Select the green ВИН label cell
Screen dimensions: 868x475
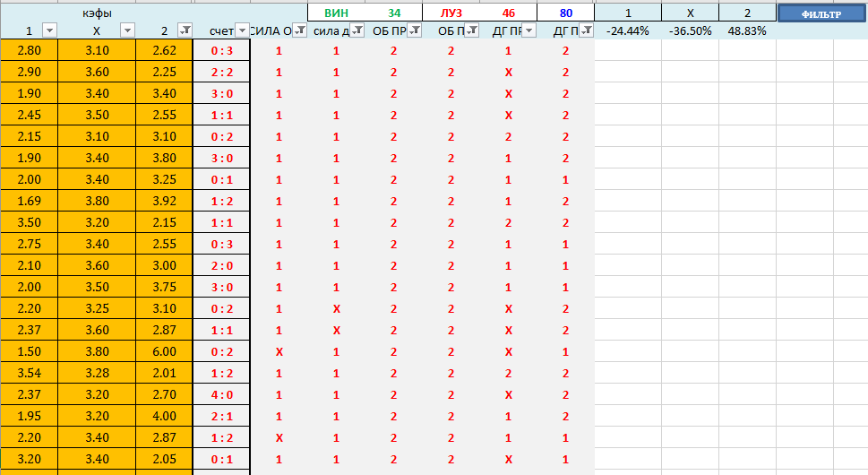[336, 13]
